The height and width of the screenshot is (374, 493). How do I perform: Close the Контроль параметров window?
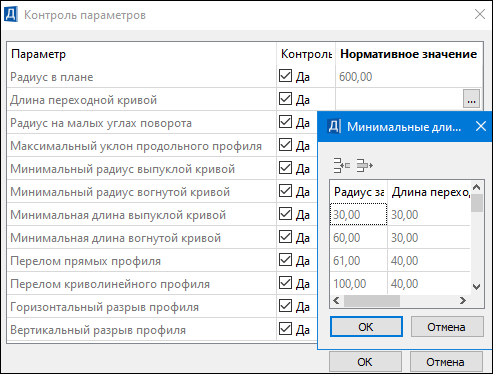point(480,14)
